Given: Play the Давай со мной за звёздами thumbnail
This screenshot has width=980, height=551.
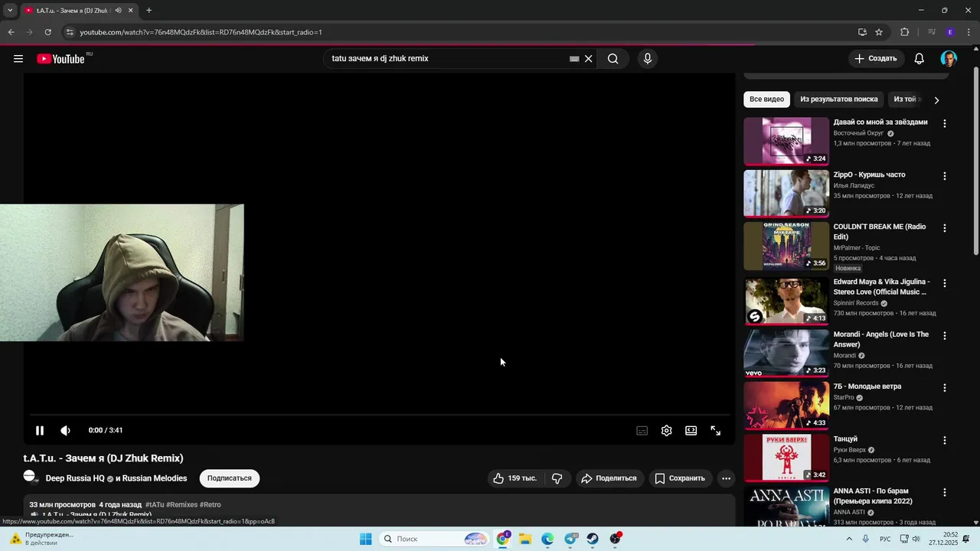Looking at the screenshot, I should (x=786, y=141).
